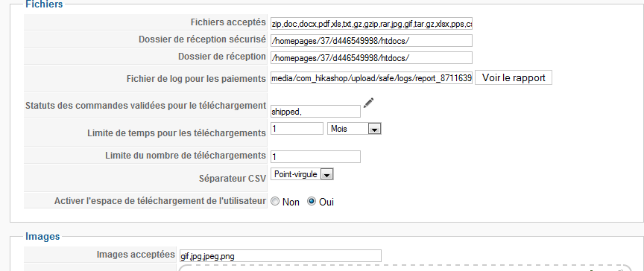Click the 'Images' section heading

(42, 236)
